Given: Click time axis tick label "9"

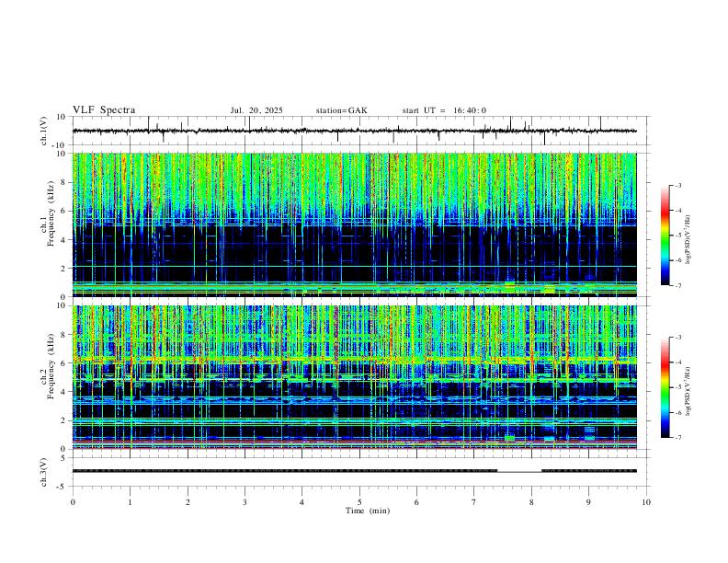Looking at the screenshot, I should [x=588, y=502].
